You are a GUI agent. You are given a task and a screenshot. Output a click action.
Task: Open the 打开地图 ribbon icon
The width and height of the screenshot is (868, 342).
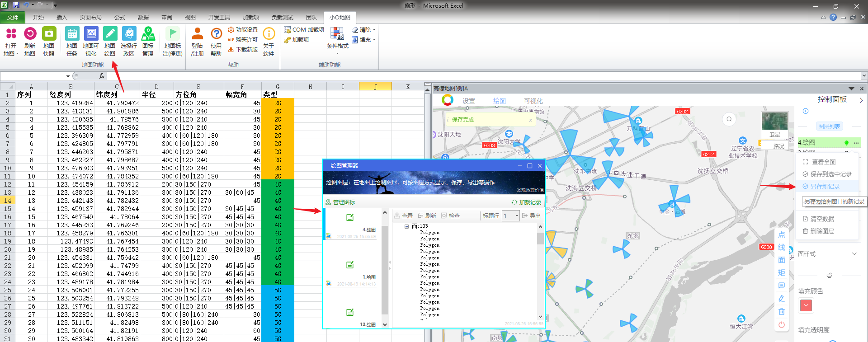(11, 41)
